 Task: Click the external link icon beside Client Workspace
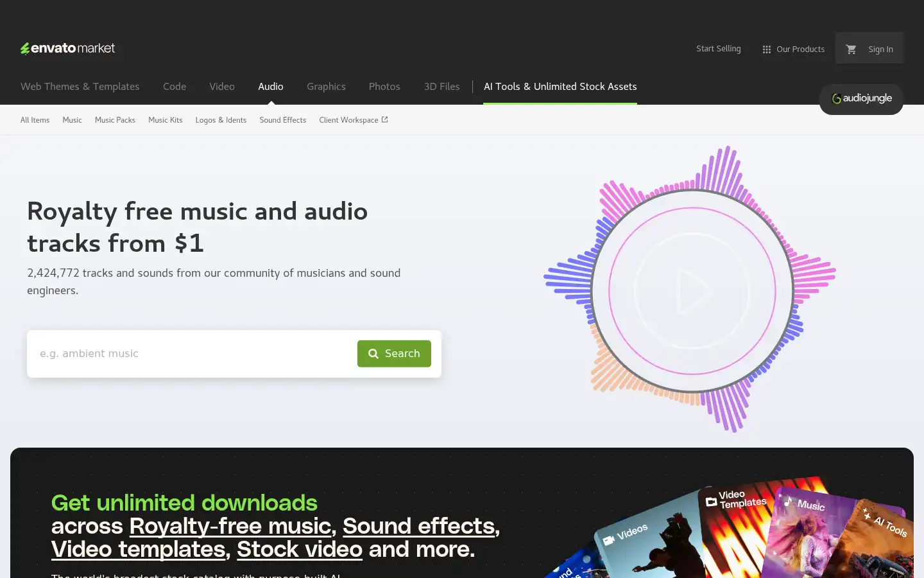[385, 119]
